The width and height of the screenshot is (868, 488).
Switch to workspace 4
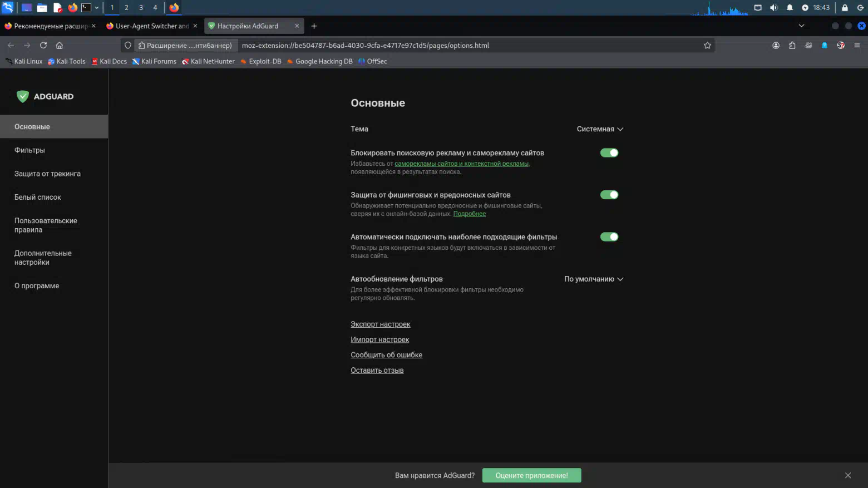[155, 8]
